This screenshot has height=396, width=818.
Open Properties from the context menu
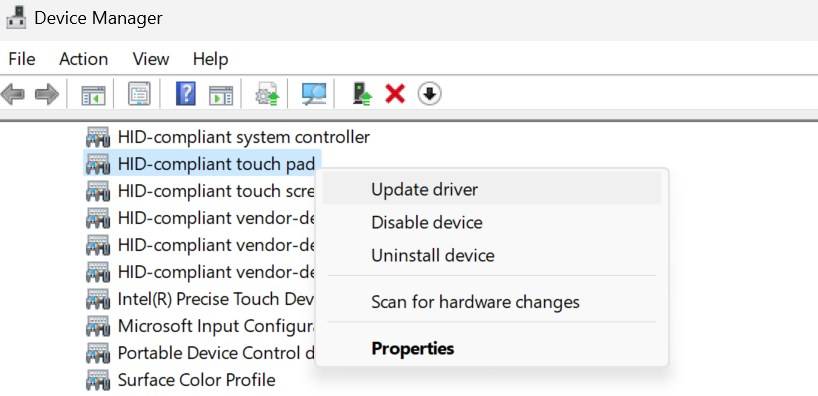tap(491, 348)
